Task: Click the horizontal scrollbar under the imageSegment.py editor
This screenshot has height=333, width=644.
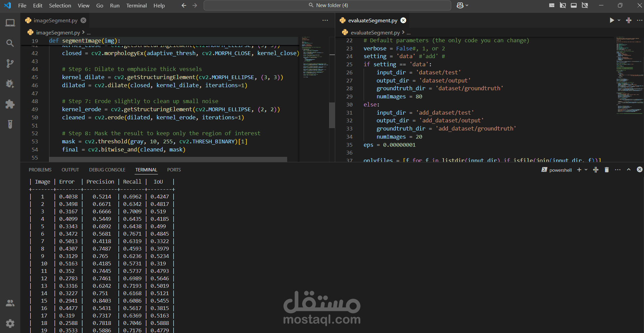Action: point(168,159)
